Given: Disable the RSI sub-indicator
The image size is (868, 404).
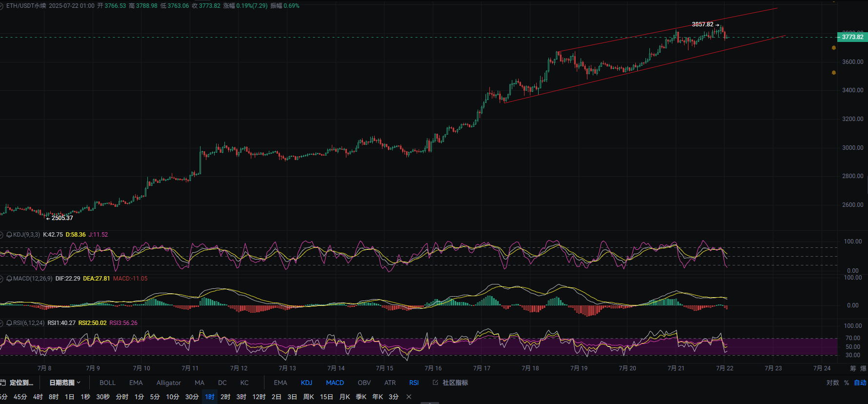Looking at the screenshot, I should (x=414, y=383).
